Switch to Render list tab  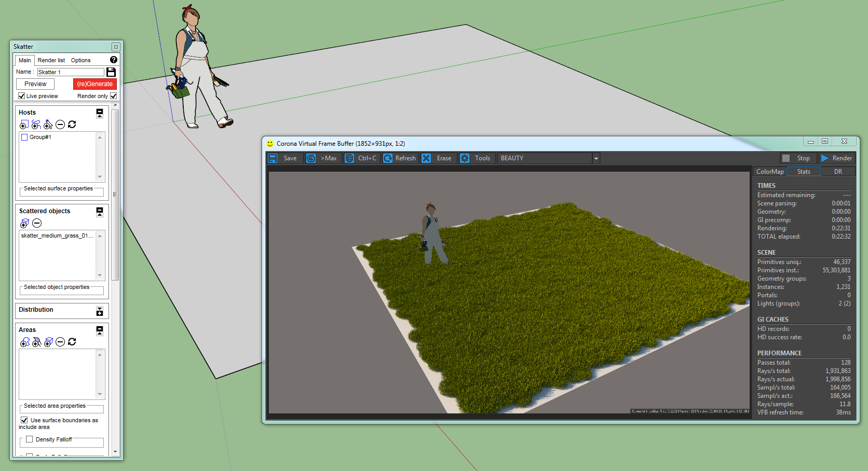51,60
